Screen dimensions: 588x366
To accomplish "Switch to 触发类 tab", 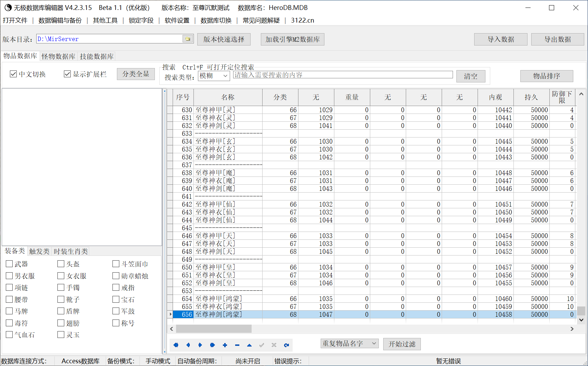I will [39, 251].
